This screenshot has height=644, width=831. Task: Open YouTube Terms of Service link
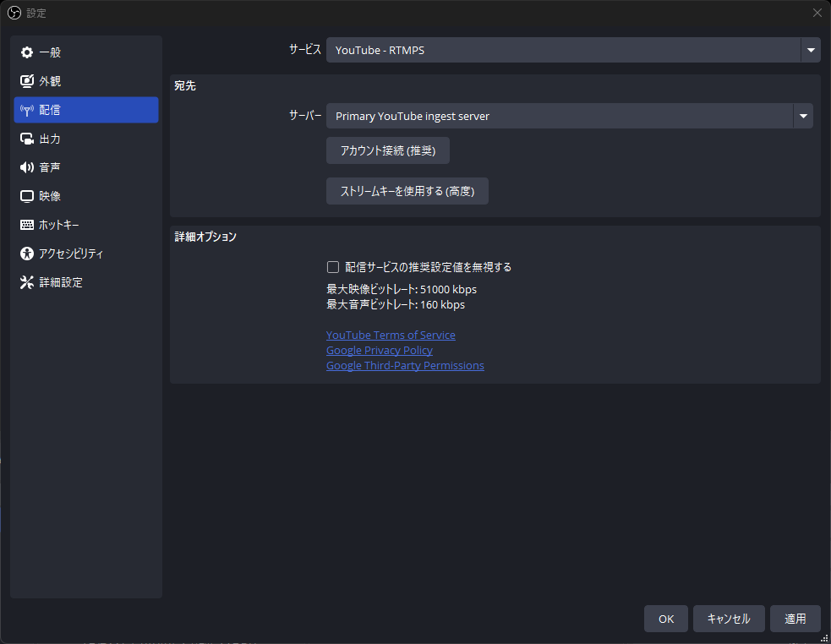[391, 335]
